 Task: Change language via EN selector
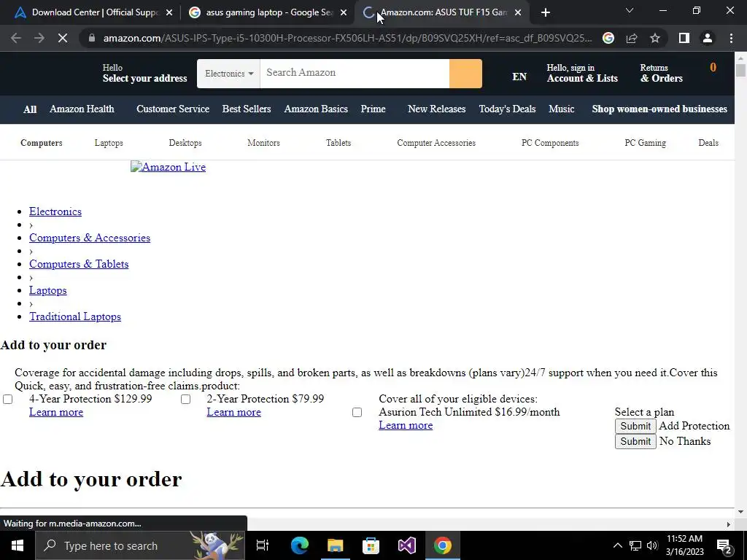[519, 77]
